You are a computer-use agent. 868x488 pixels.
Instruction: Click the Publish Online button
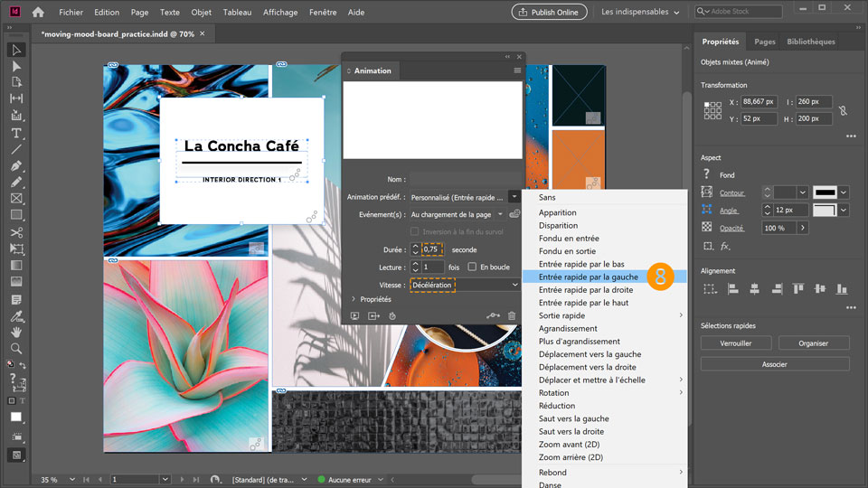[x=549, y=12]
